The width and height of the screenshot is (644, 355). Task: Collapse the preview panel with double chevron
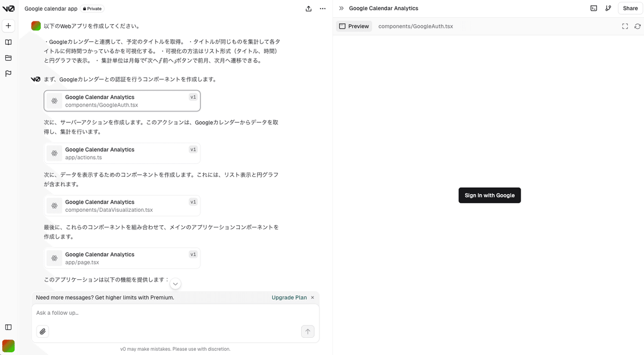click(341, 9)
